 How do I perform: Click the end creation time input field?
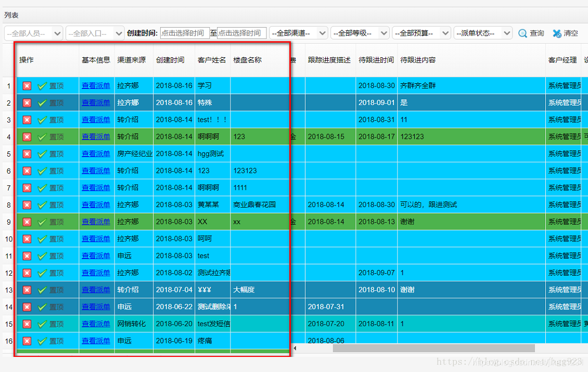coord(242,33)
